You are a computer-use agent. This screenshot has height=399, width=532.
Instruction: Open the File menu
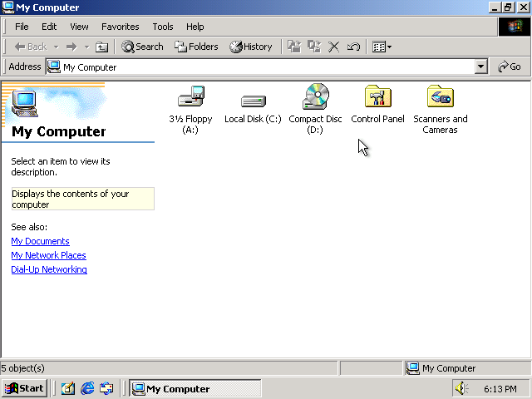click(x=22, y=27)
